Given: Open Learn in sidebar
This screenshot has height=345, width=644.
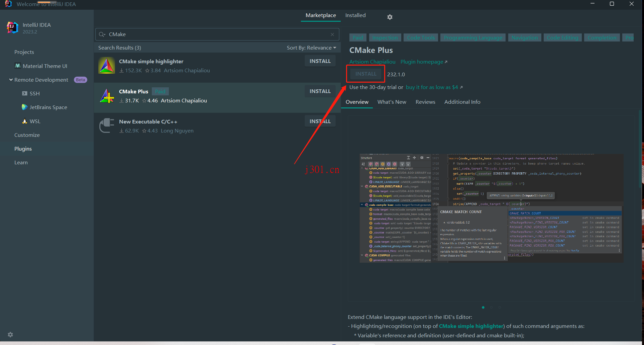Looking at the screenshot, I should (21, 162).
